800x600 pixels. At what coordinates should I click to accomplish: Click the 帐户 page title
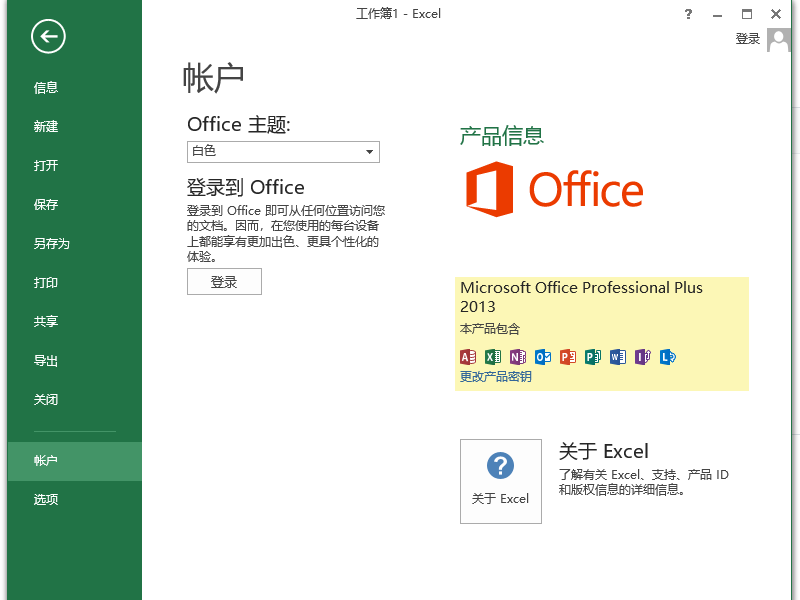coord(214,78)
